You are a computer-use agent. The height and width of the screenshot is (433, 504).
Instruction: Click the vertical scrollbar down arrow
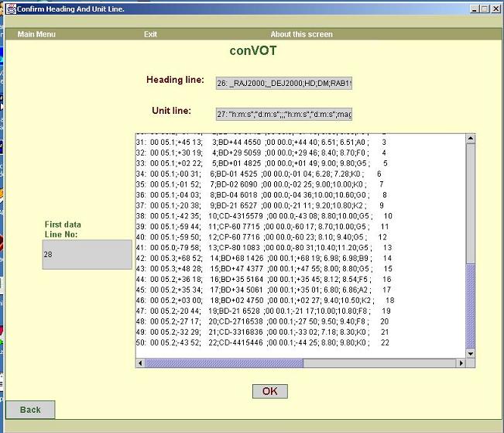(x=471, y=353)
